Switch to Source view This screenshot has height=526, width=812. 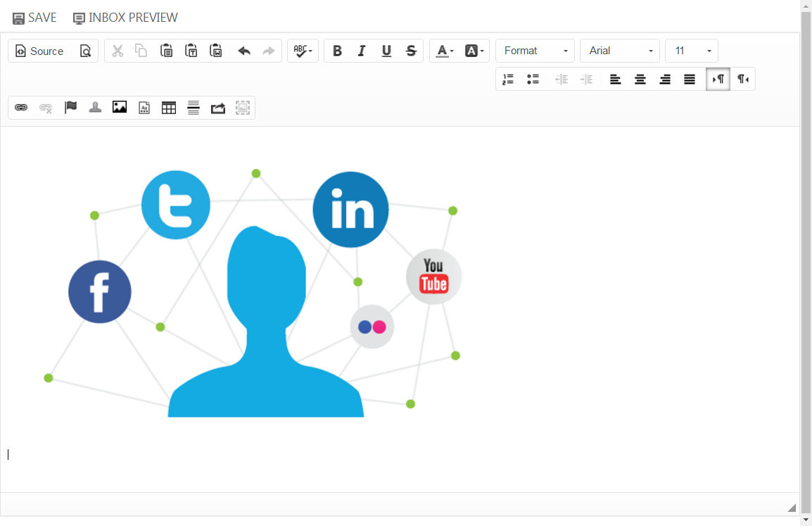pyautogui.click(x=39, y=51)
